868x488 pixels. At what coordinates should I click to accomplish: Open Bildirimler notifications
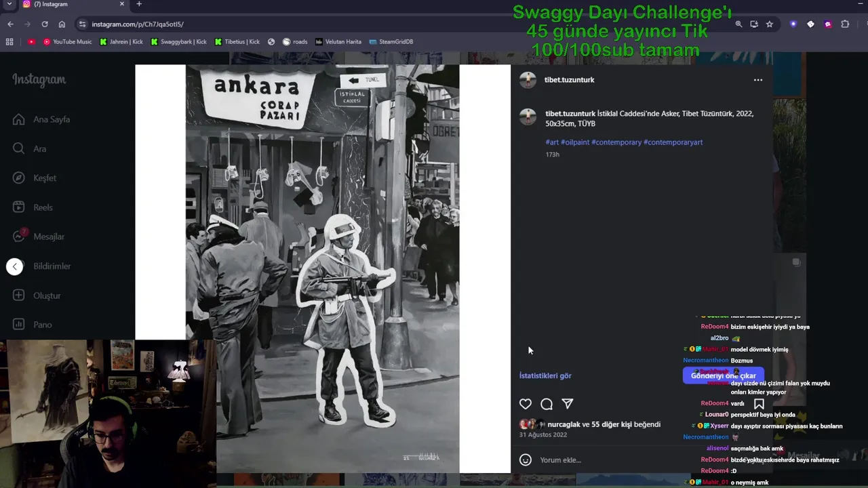coord(52,266)
